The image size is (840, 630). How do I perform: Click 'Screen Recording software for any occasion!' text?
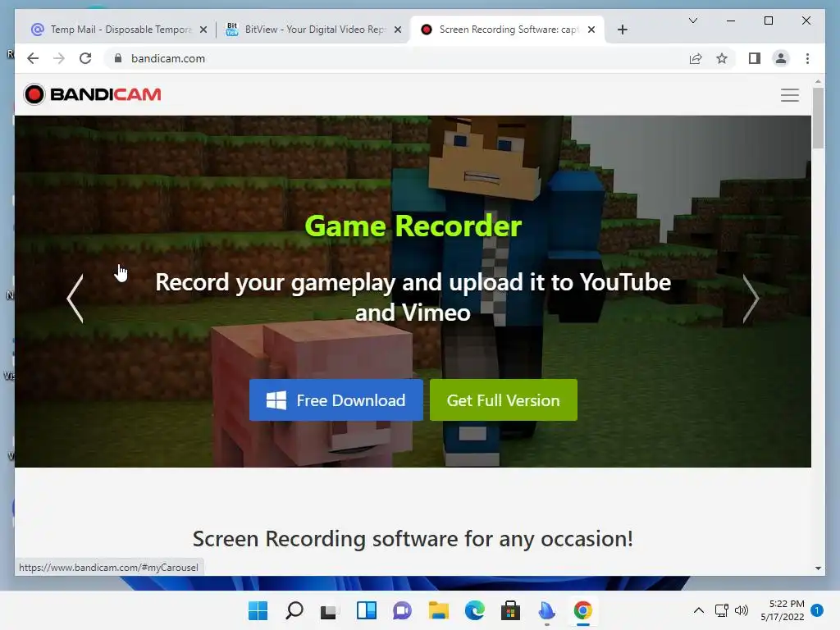[x=413, y=539]
